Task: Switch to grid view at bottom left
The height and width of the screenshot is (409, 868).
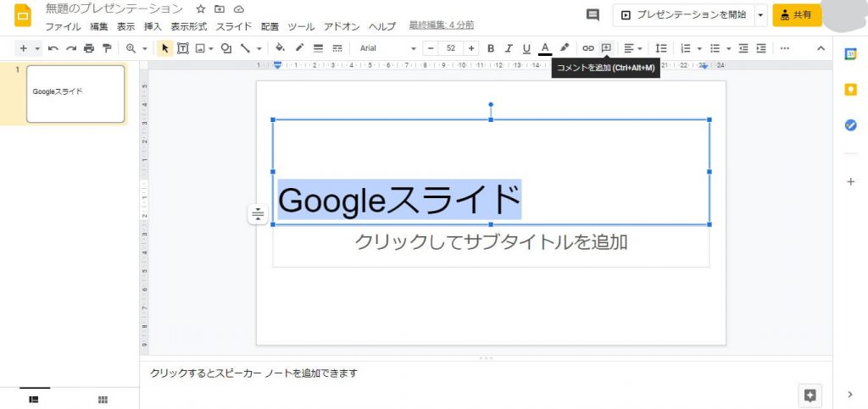Action: coord(103,400)
